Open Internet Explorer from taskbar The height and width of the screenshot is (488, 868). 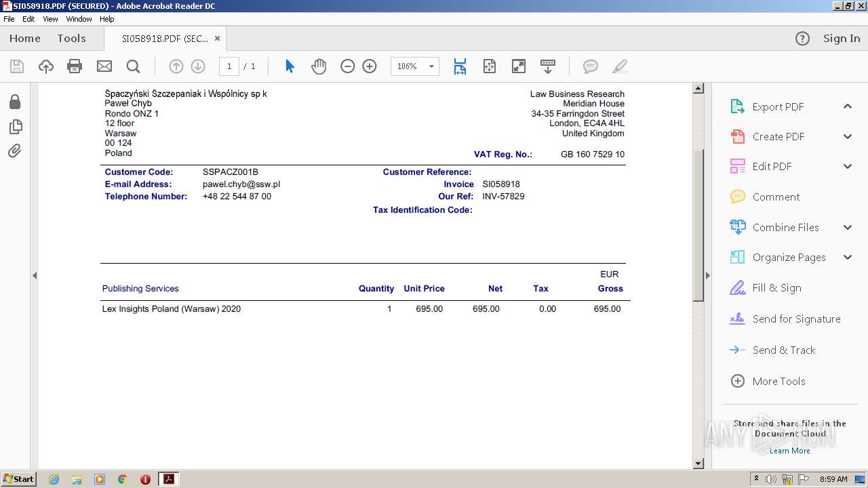[54, 479]
